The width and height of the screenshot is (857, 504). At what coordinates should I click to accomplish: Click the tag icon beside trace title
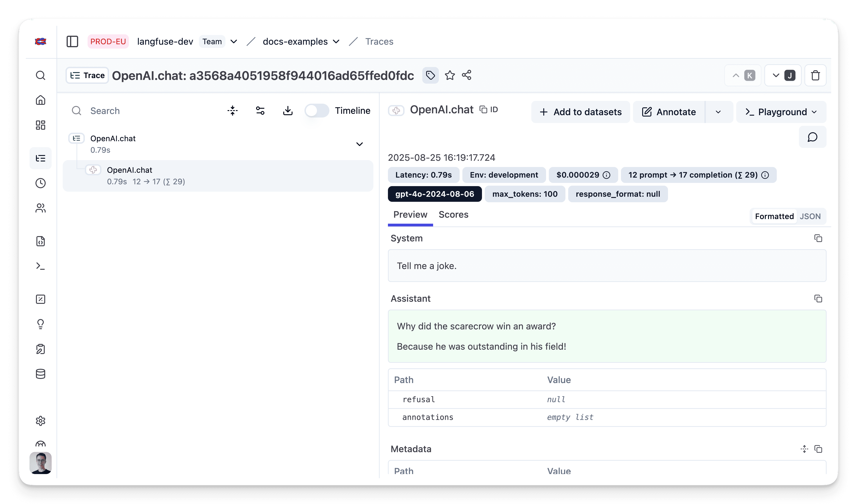[430, 75]
